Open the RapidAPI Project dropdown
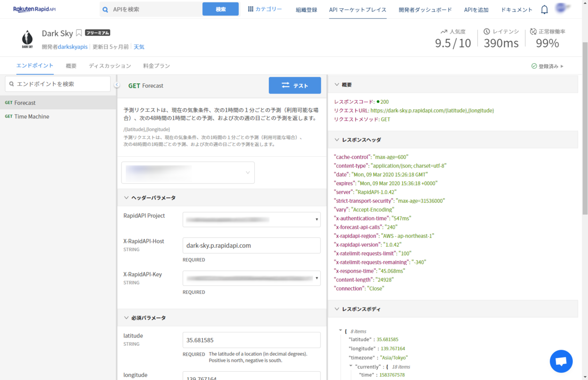 coord(251,219)
